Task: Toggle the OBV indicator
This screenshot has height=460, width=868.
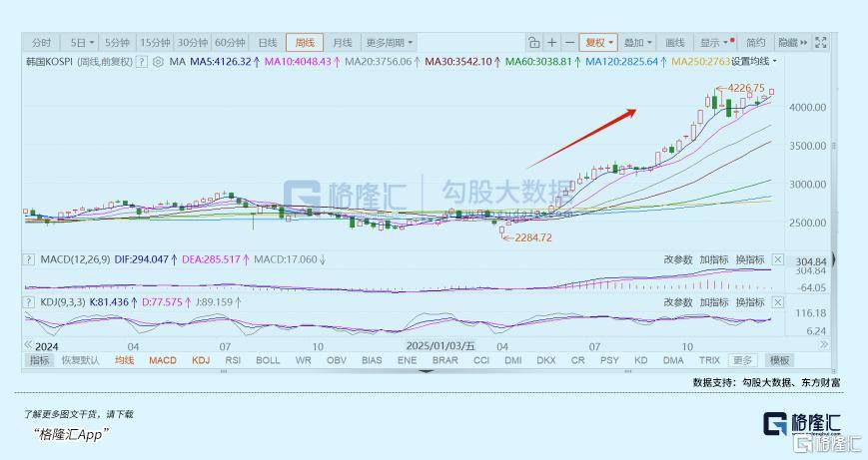Action: (x=337, y=360)
